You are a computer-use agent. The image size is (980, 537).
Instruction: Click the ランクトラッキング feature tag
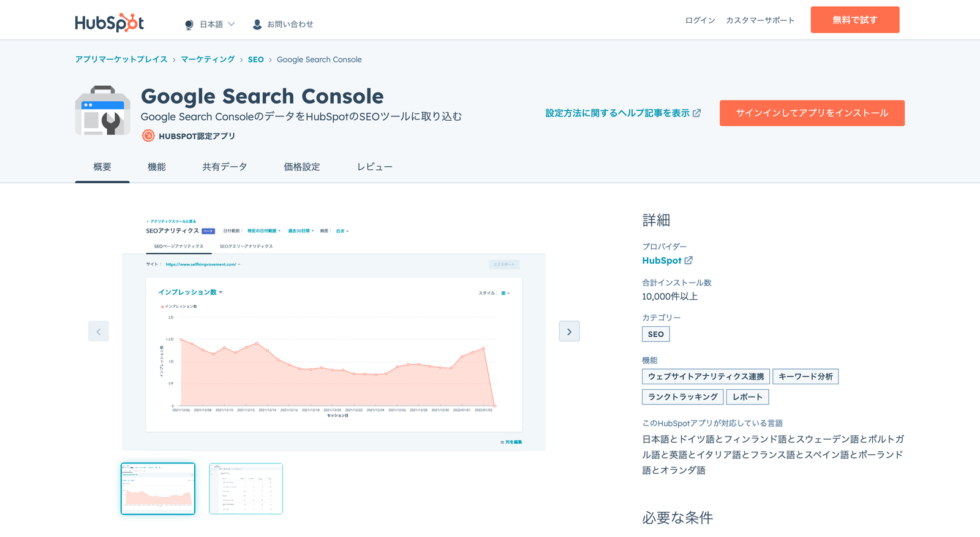click(683, 397)
